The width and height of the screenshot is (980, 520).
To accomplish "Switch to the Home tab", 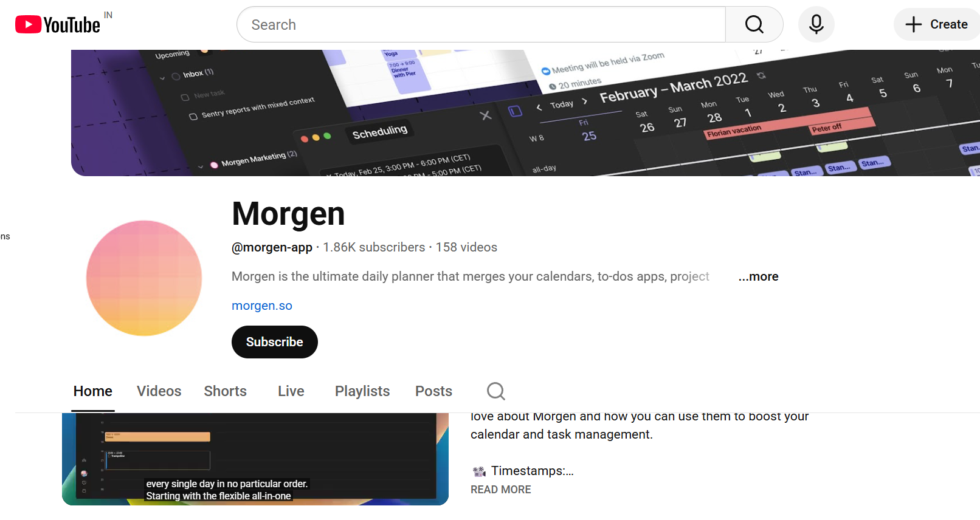I will pyautogui.click(x=93, y=391).
